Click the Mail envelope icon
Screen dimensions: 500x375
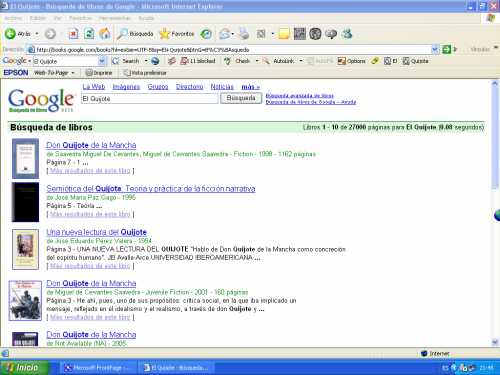tap(225, 34)
